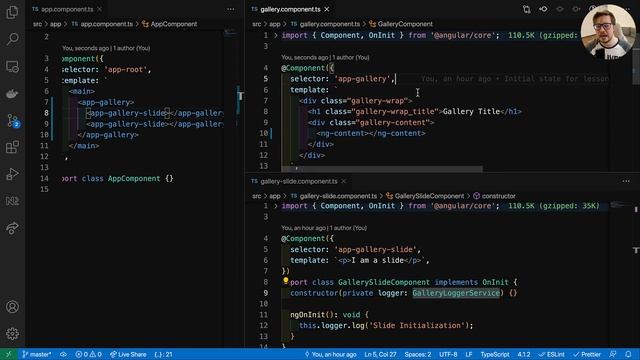Image resolution: width=640 pixels, height=360 pixels.
Task: Click the bracket count {.}: 21 status item
Action: point(163,354)
